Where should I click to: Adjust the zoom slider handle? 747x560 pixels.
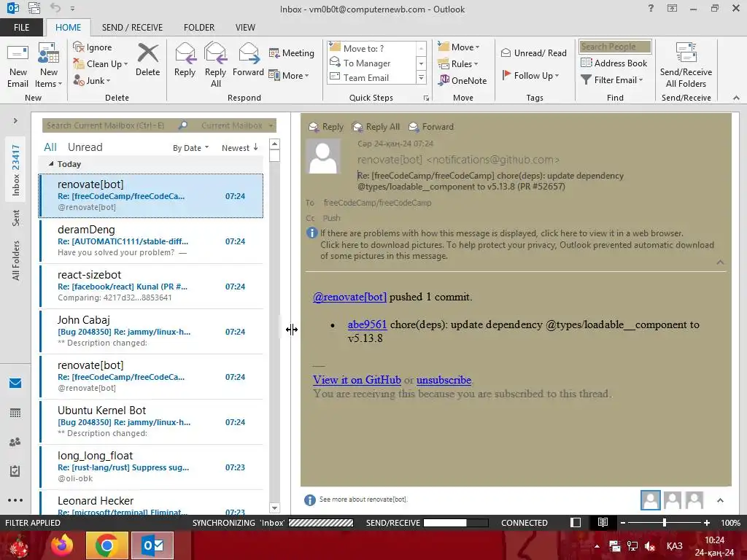coord(665,523)
